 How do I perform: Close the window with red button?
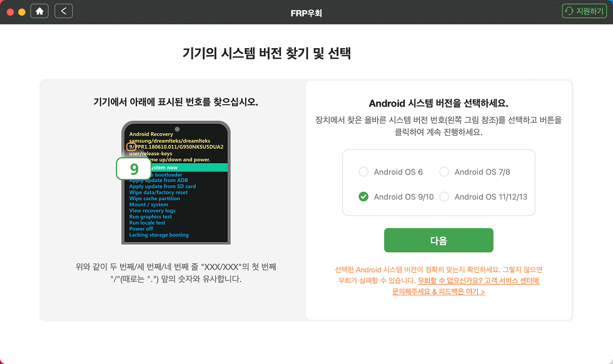pos(10,12)
